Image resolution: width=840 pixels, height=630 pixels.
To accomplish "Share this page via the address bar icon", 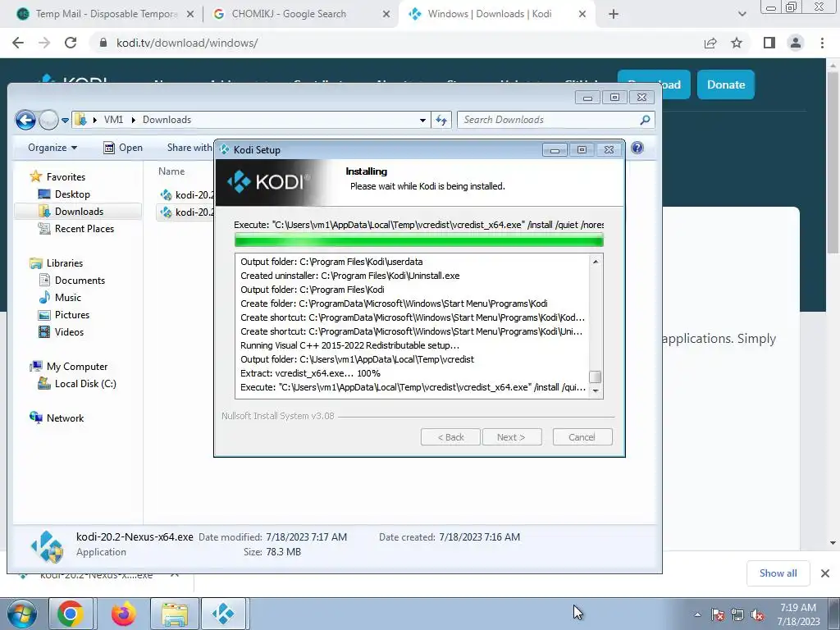I will 710,43.
